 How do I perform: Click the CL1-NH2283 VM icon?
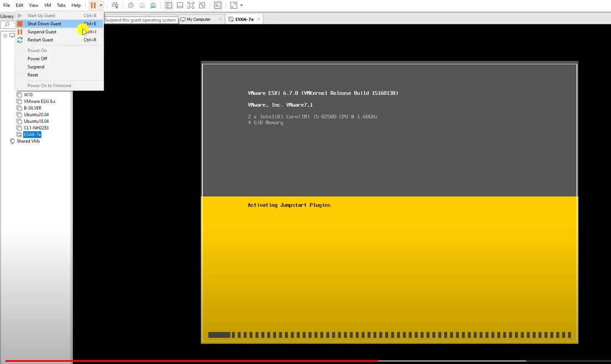point(19,128)
